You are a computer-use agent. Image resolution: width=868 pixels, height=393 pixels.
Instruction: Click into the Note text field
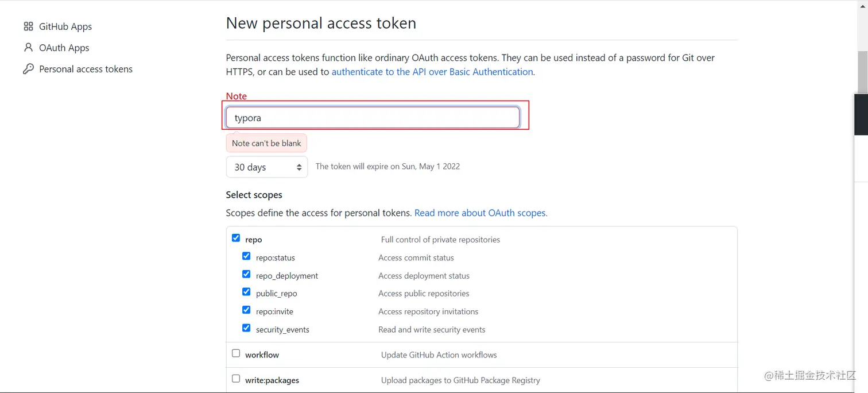373,118
